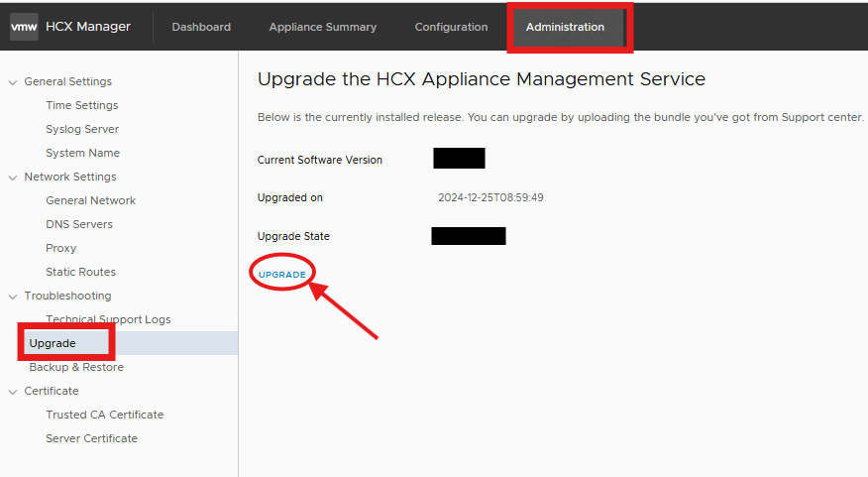Open DNS Servers page
The image size is (868, 477).
click(79, 224)
